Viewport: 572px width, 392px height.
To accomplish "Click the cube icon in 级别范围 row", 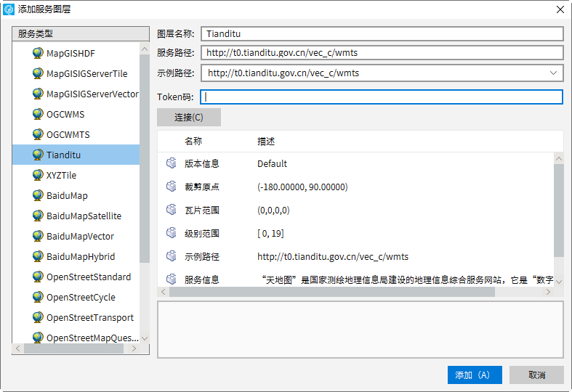I will (x=172, y=233).
